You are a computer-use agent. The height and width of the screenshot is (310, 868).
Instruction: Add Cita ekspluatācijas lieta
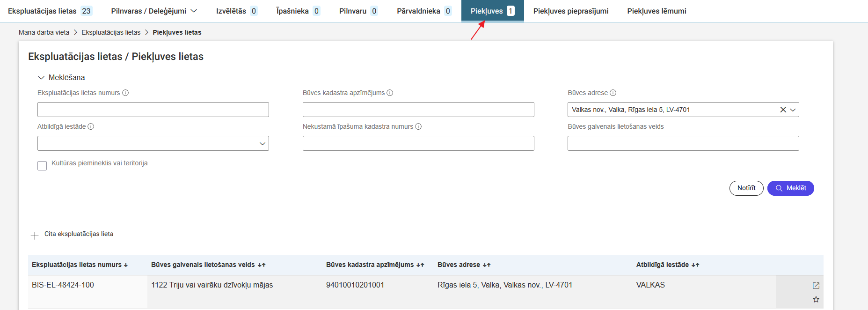tap(35, 235)
